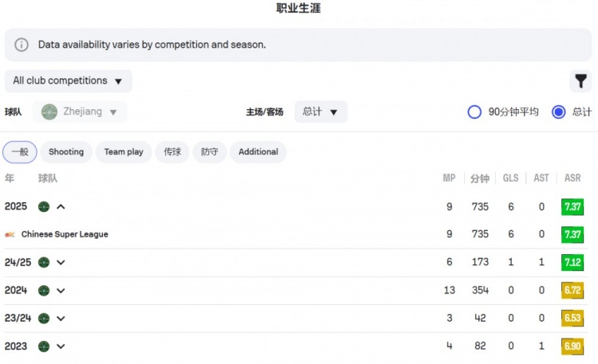Click the 2024 year label
598x364 pixels.
click(x=16, y=291)
